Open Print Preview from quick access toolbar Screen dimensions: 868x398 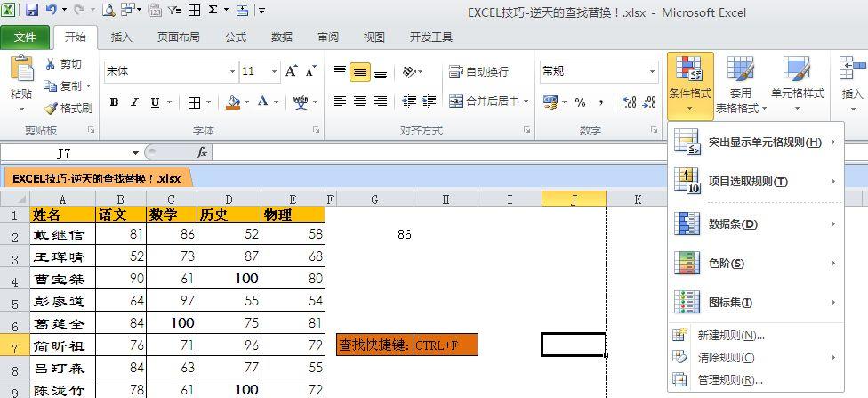[109, 10]
